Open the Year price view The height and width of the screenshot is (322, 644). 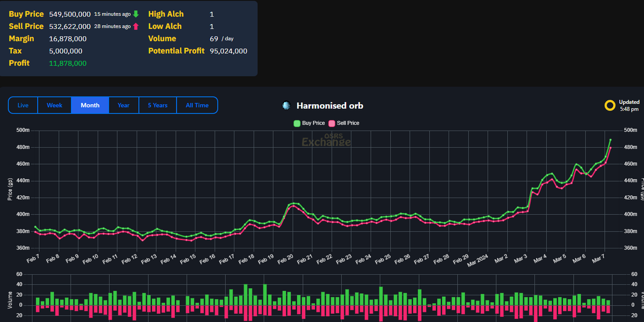123,105
